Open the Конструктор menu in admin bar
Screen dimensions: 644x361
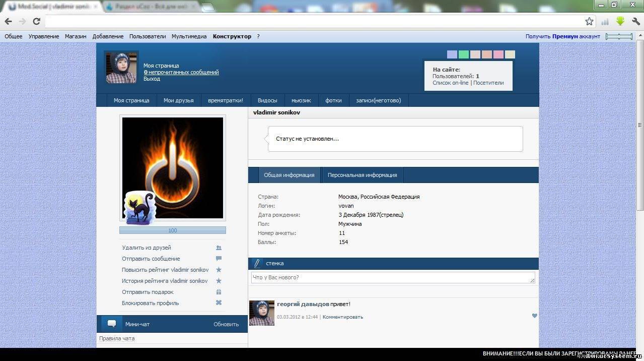pos(232,36)
